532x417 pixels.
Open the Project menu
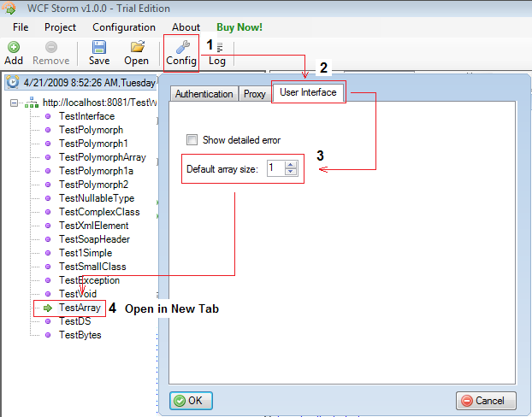pyautogui.click(x=60, y=27)
